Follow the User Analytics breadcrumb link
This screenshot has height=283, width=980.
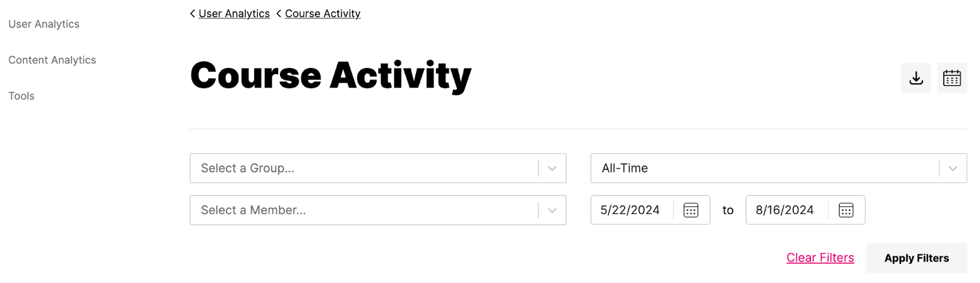234,13
